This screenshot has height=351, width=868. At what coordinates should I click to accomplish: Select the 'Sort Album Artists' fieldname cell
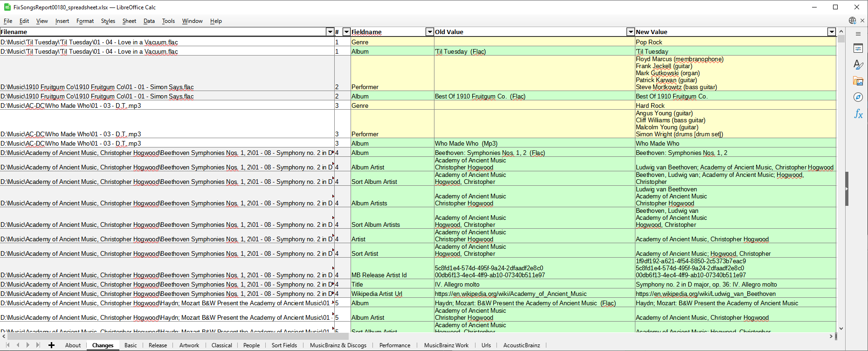pos(392,218)
